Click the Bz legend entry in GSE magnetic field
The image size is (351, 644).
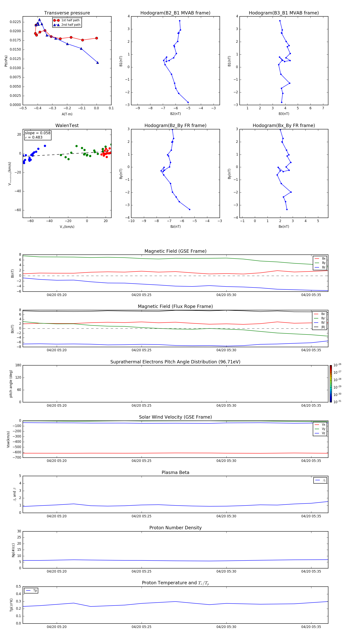[x=320, y=268]
